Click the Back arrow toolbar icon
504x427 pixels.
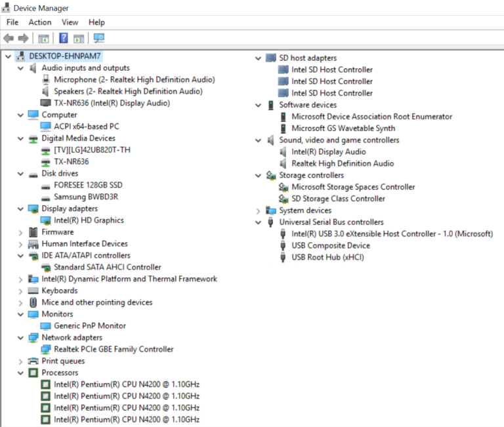[9, 39]
